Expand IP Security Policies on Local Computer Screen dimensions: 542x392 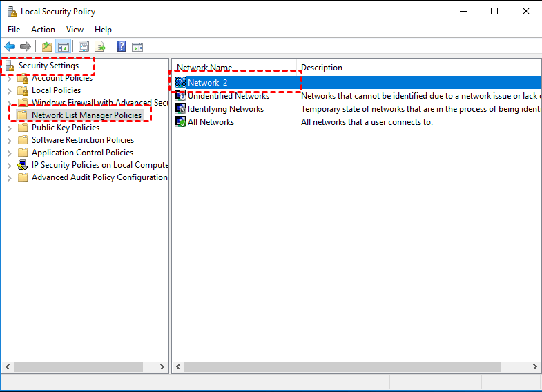[x=10, y=165]
